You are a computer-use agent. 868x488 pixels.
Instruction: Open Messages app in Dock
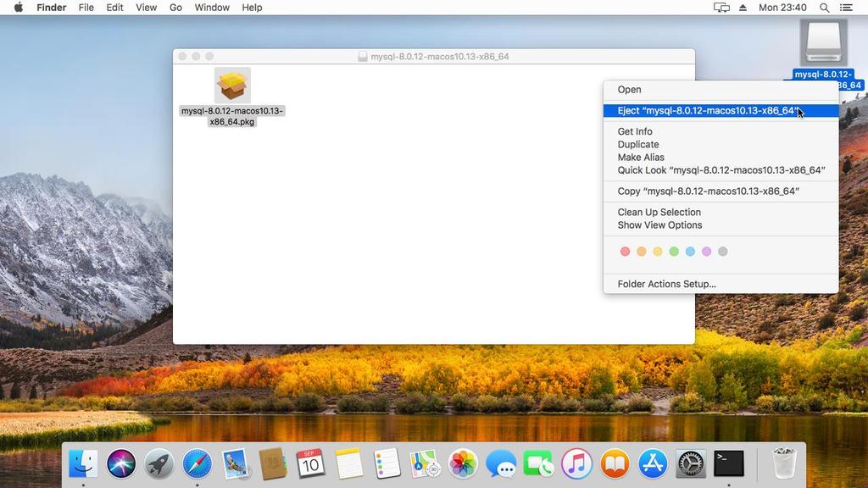pyautogui.click(x=501, y=463)
